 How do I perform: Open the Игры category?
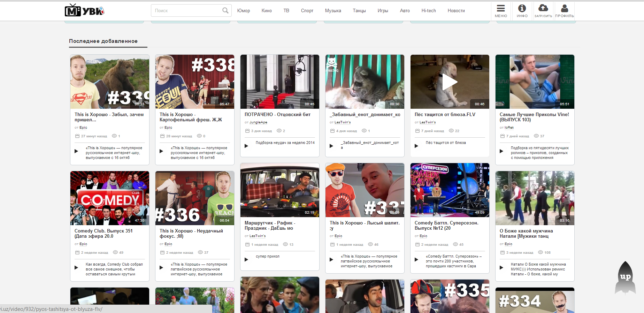[x=383, y=11]
